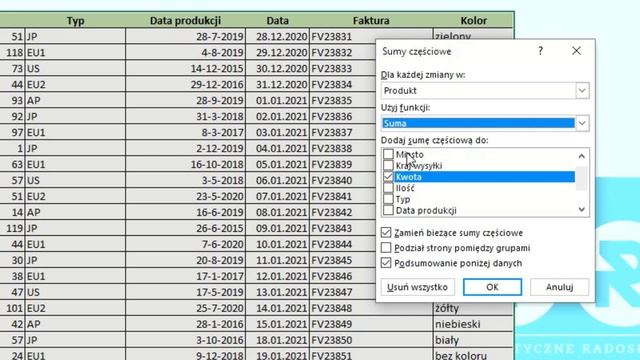
Task: Click the column list scroll-down arrow
Action: 582,210
